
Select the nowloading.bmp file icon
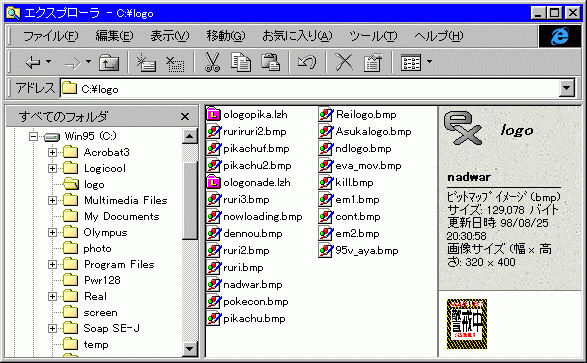213,216
